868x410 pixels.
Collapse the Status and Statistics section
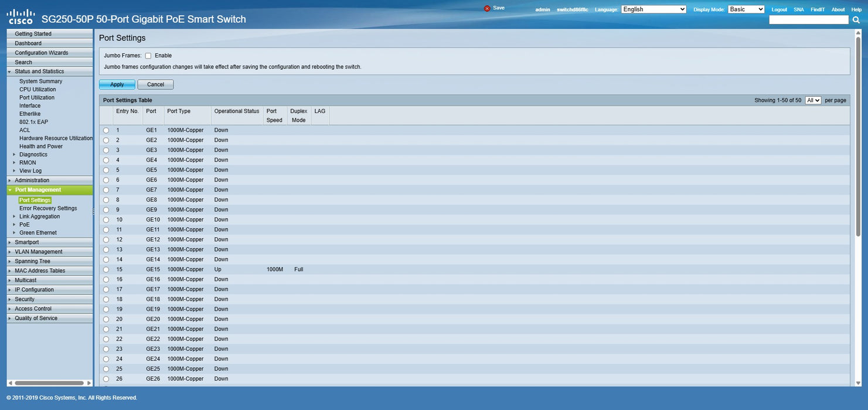(50, 71)
